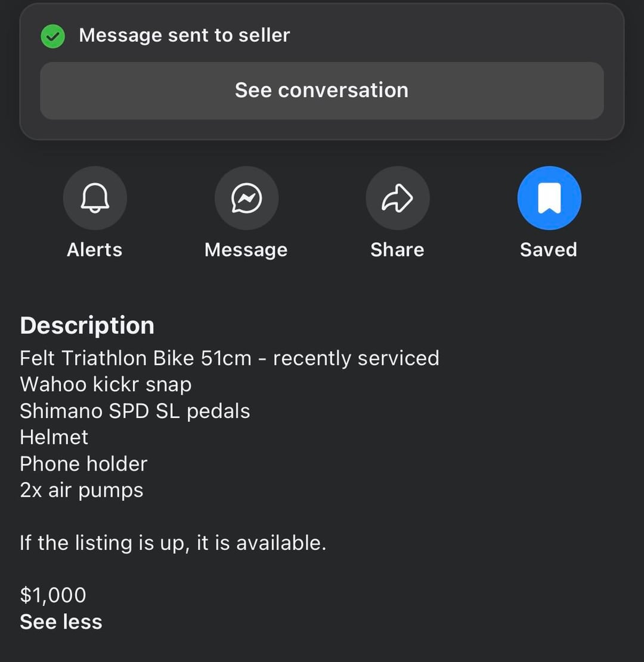The height and width of the screenshot is (662, 644).
Task: Open Messenger via the Message icon
Action: pos(246,198)
